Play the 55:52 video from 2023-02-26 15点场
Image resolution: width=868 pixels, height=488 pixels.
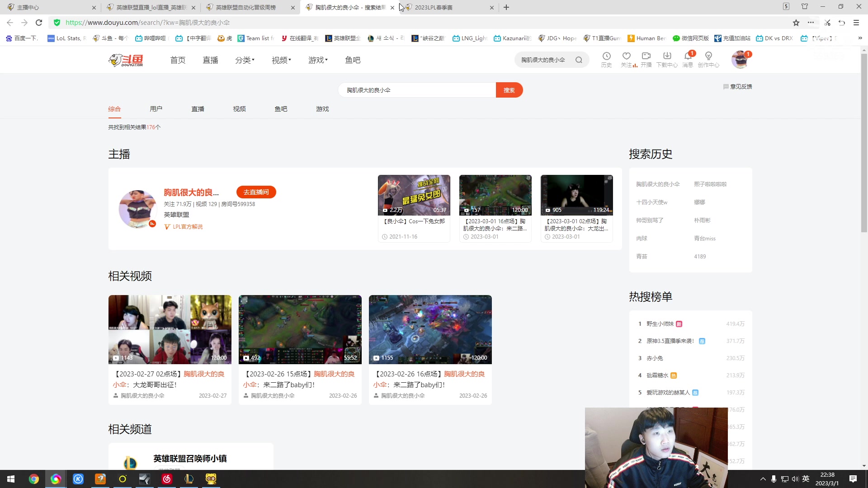300,329
